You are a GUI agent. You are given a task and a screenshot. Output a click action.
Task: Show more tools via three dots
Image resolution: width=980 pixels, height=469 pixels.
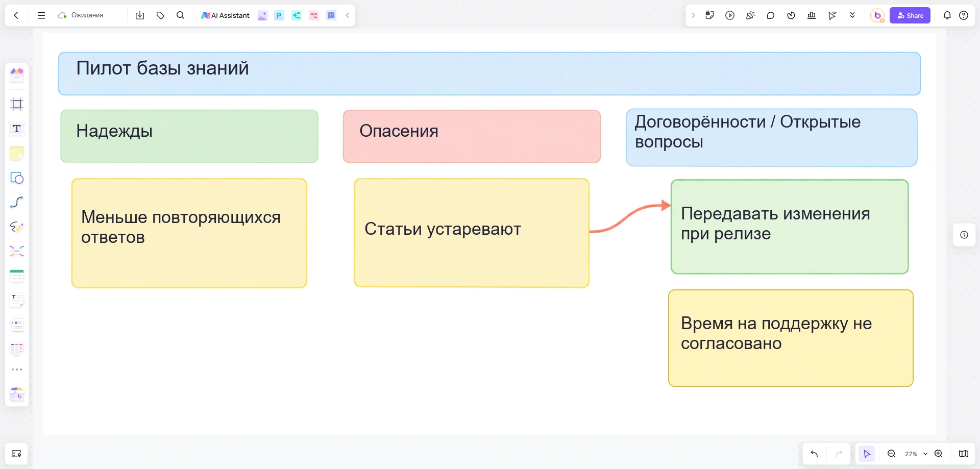17,369
